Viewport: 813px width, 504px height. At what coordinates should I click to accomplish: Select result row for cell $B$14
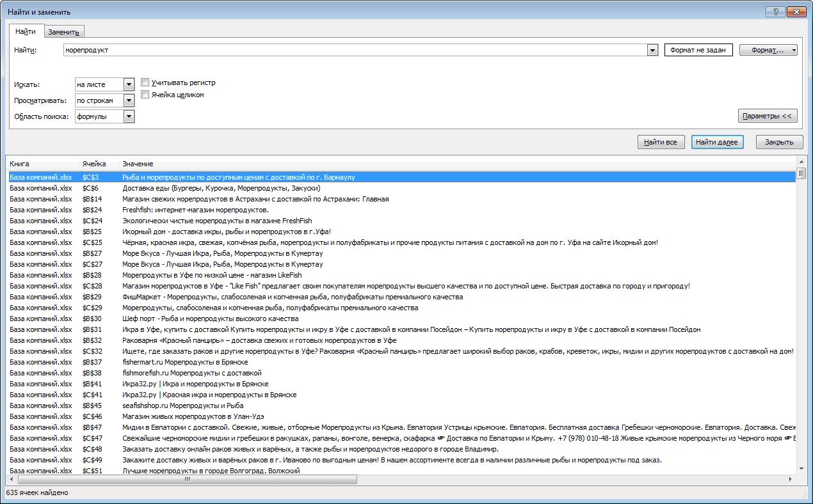tap(401, 199)
